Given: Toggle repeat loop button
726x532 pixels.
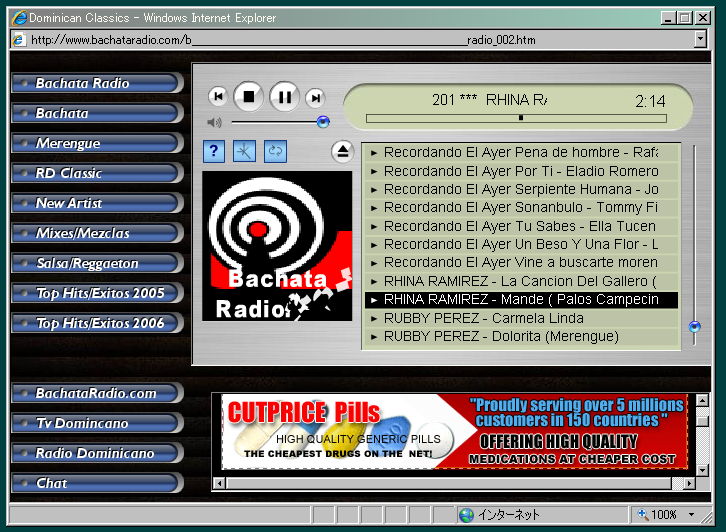Looking at the screenshot, I should (275, 151).
